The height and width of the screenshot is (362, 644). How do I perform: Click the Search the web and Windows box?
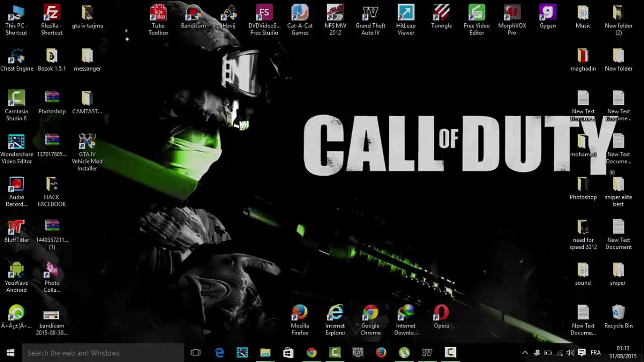[x=103, y=353]
